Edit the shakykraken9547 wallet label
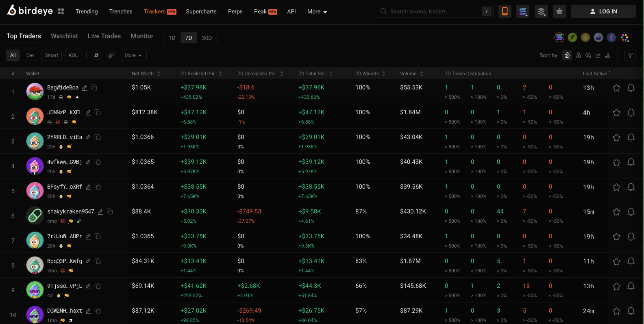Viewport: 644px width, 324px height. coord(100,211)
